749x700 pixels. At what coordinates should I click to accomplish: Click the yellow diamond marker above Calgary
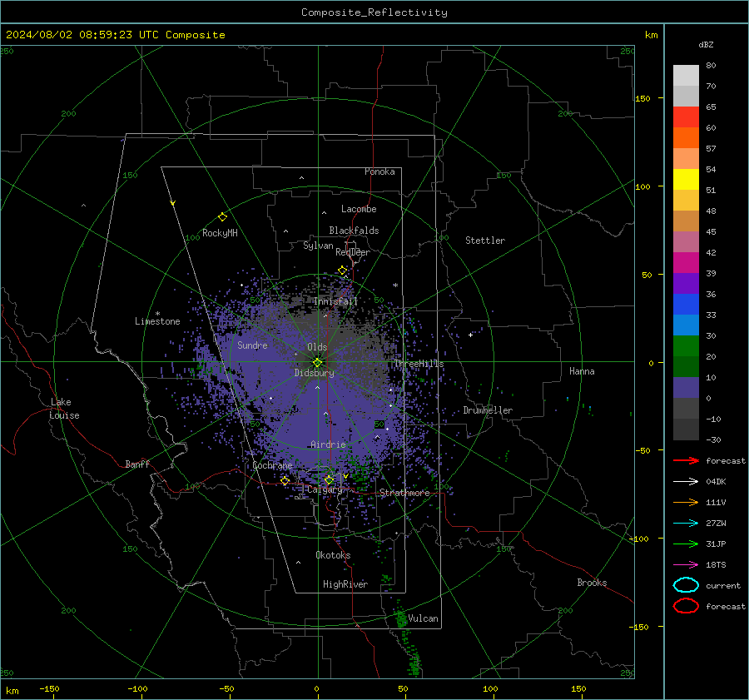coord(329,479)
